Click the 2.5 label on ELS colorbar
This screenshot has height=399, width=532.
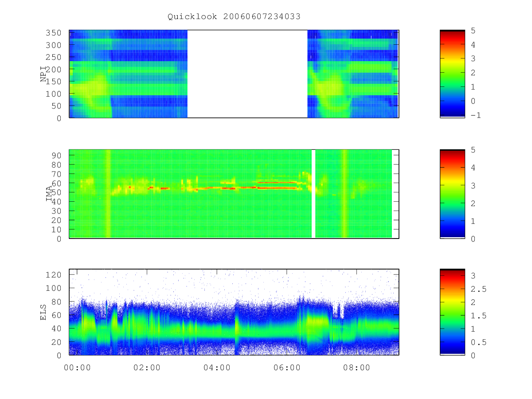[x=478, y=289]
